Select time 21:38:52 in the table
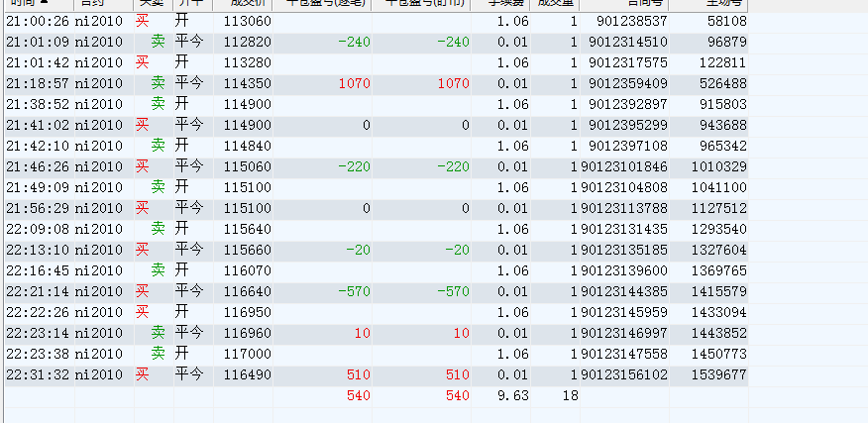Viewport: 868px width, 423px height. pos(38,105)
